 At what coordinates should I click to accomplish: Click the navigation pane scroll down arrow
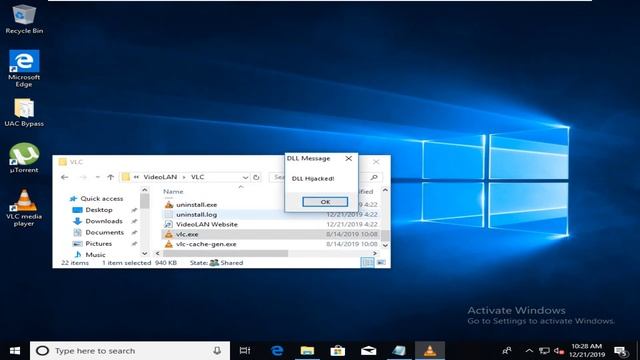point(144,253)
